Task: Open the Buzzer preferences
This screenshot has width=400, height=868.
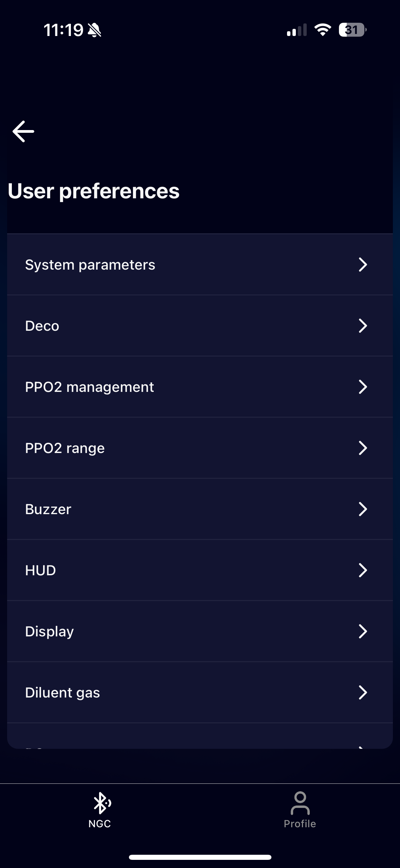Action: pos(200,509)
